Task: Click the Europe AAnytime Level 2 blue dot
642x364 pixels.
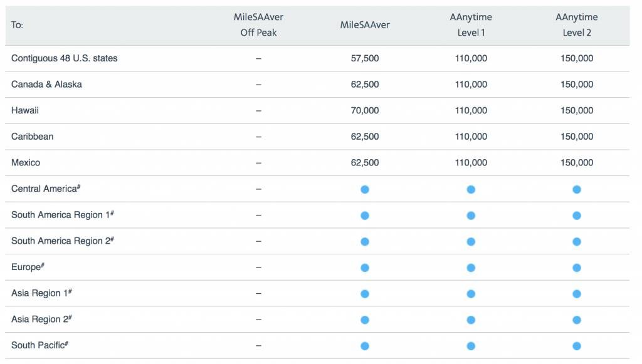Action: point(577,268)
